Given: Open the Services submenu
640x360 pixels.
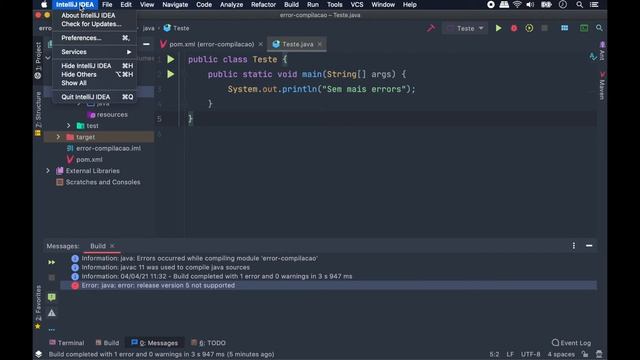Looking at the screenshot, I should [x=95, y=52].
